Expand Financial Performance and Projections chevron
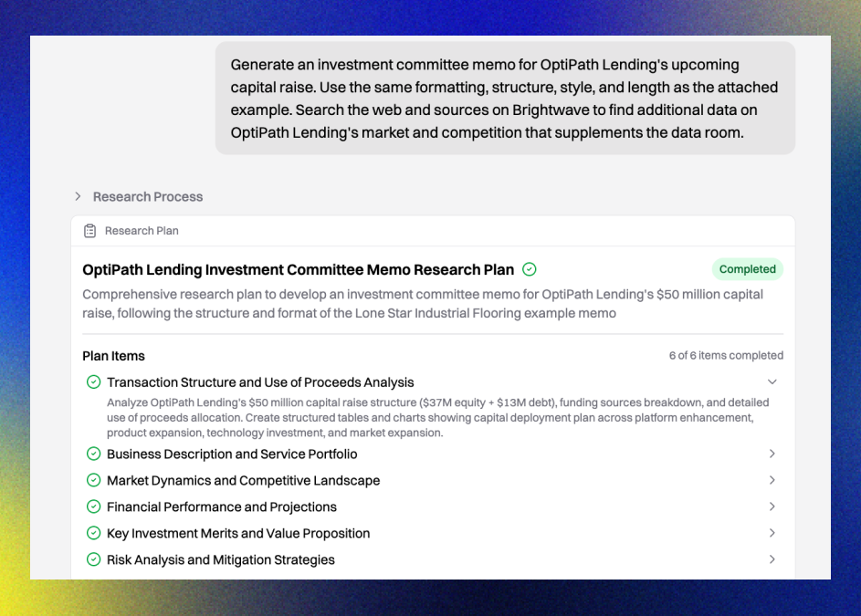Image resolution: width=861 pixels, height=616 pixels. click(x=772, y=506)
